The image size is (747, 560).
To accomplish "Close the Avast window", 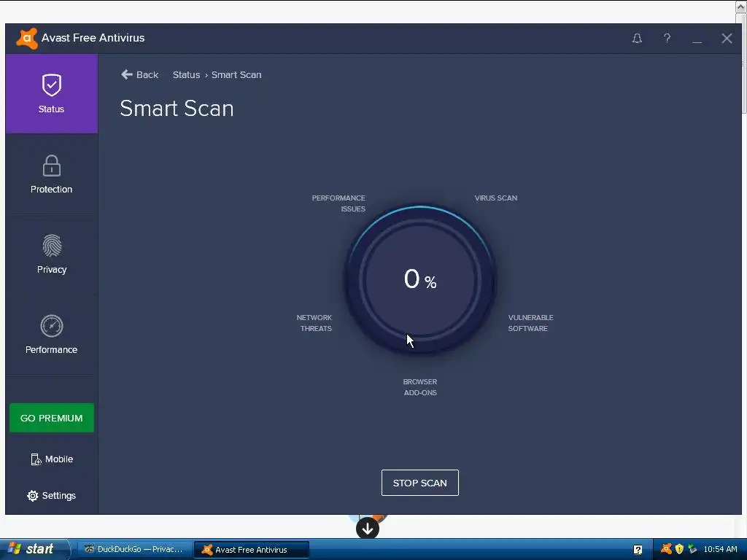I will pyautogui.click(x=727, y=38).
